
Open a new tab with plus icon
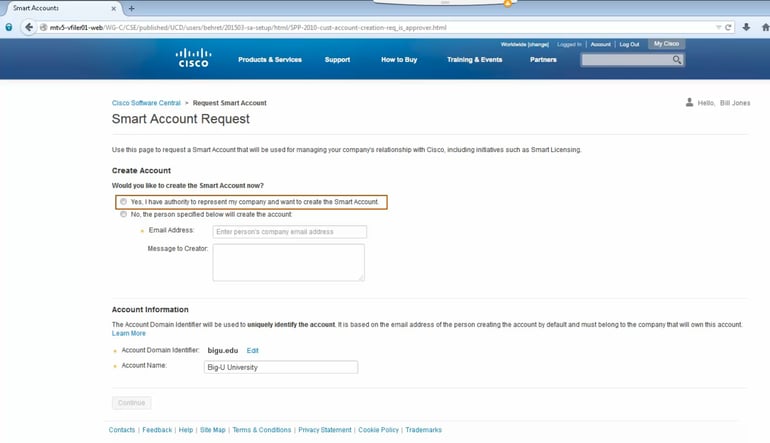(131, 8)
